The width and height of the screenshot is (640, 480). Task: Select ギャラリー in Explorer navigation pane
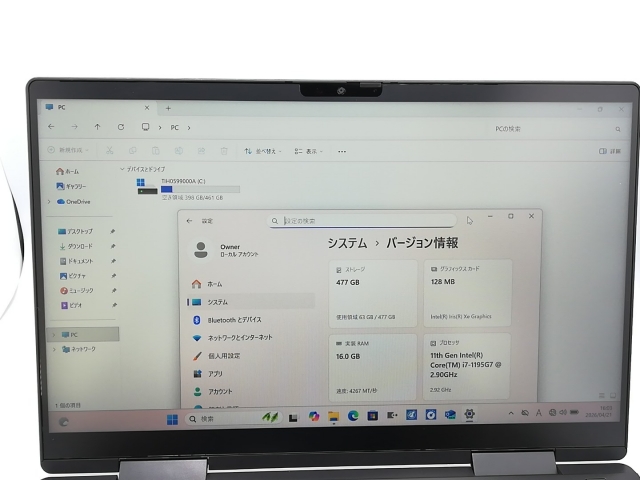(x=71, y=186)
